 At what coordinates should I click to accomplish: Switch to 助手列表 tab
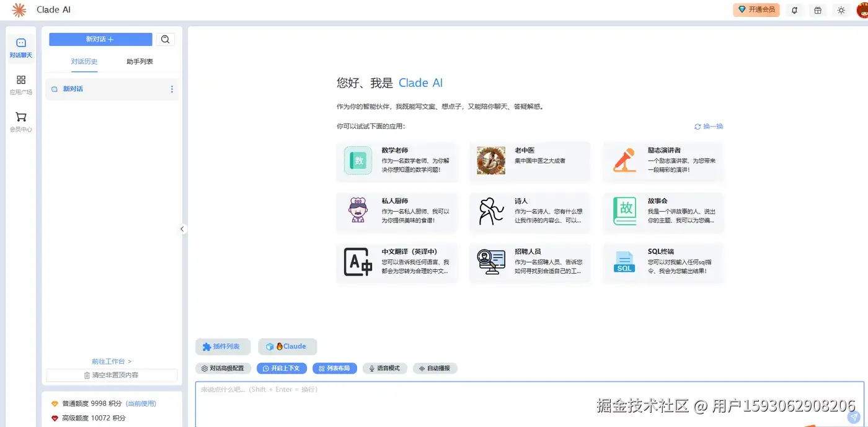tap(139, 61)
